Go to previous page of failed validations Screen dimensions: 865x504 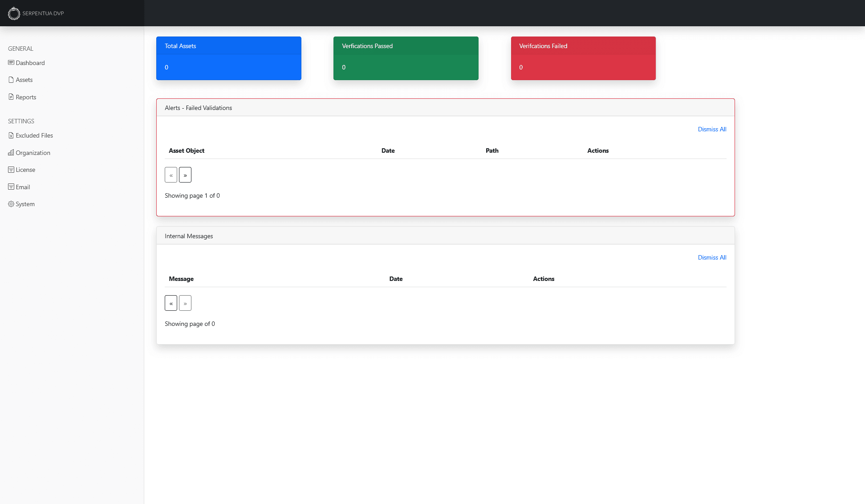point(171,175)
